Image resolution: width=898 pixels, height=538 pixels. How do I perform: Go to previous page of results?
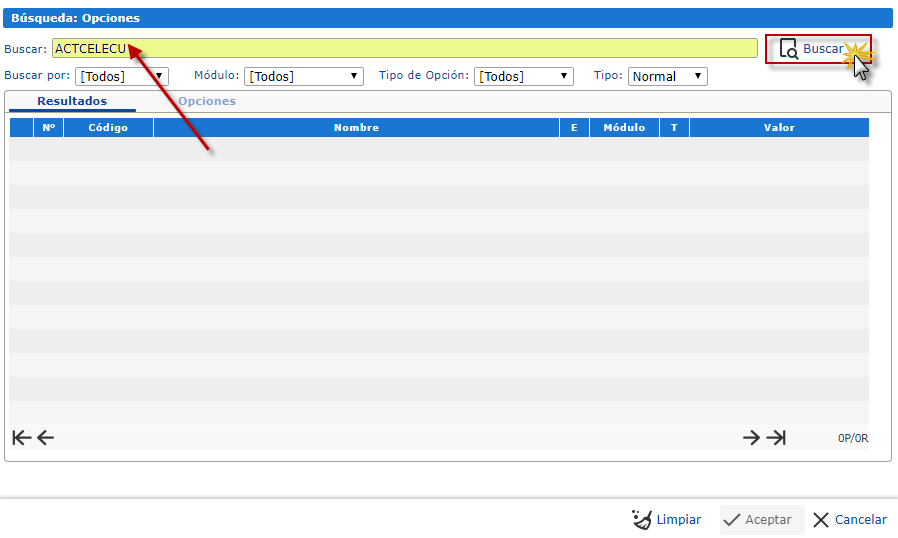click(46, 438)
